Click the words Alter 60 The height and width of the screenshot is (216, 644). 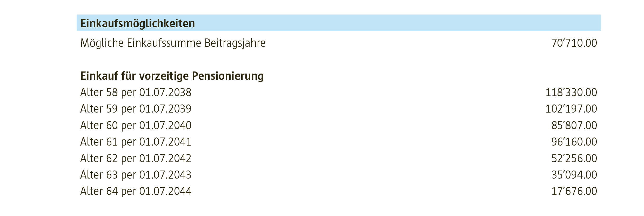coord(99,126)
